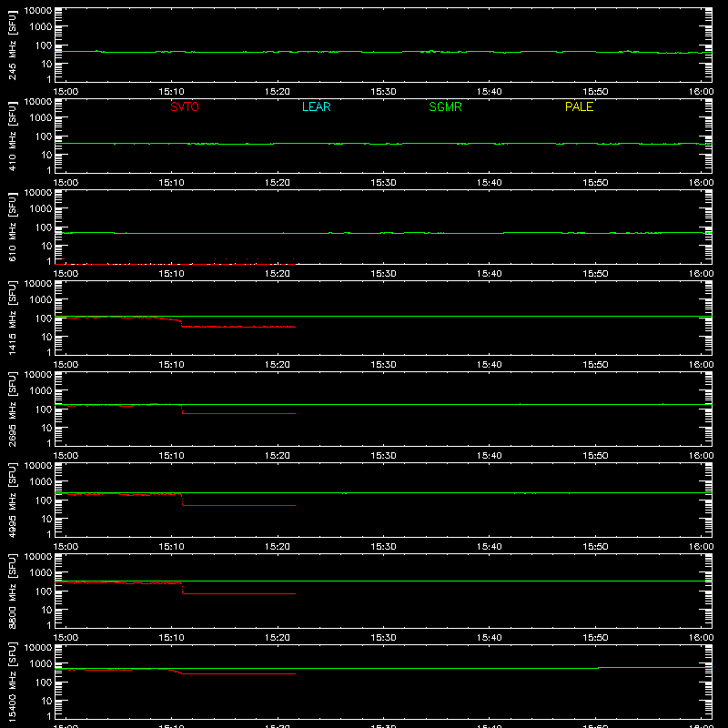This screenshot has height=728, width=728.
Task: Click the yellow PALE station label
Action: [x=579, y=106]
